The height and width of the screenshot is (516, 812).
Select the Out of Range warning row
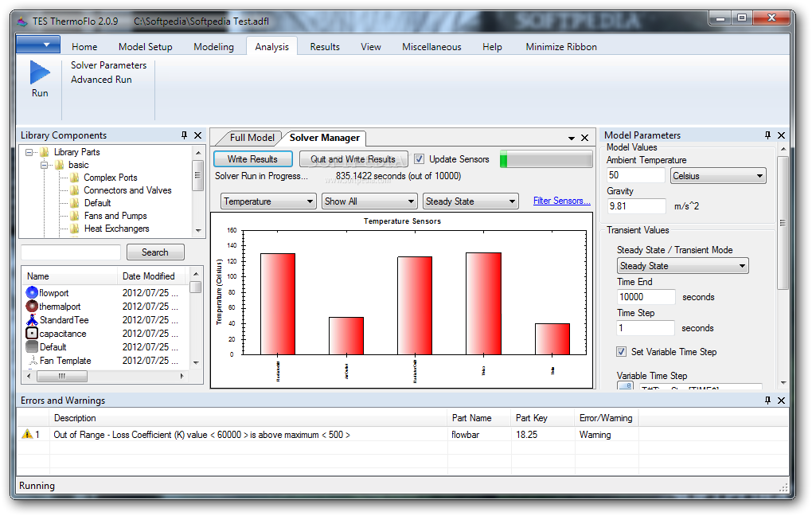pyautogui.click(x=402, y=435)
